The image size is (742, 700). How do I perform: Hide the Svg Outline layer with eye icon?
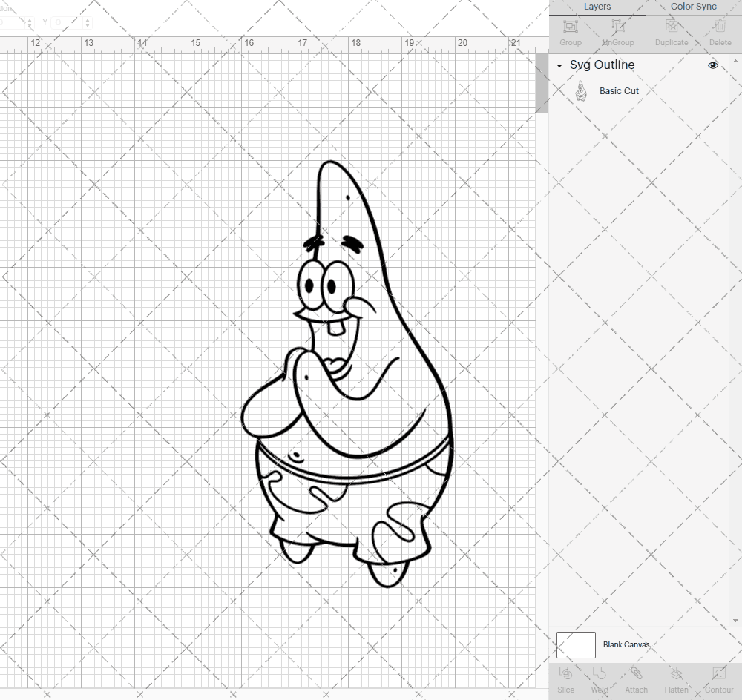712,65
